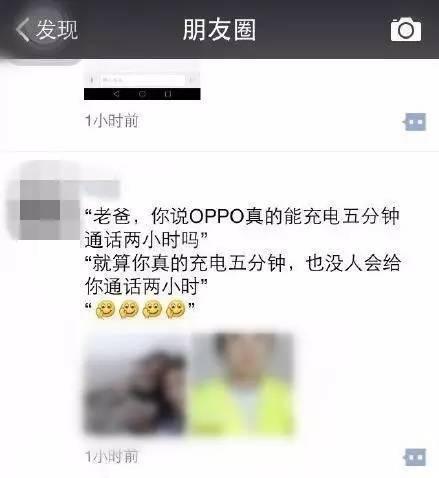Tap the 1小时前 timestamp under the screenshot

click(x=111, y=121)
